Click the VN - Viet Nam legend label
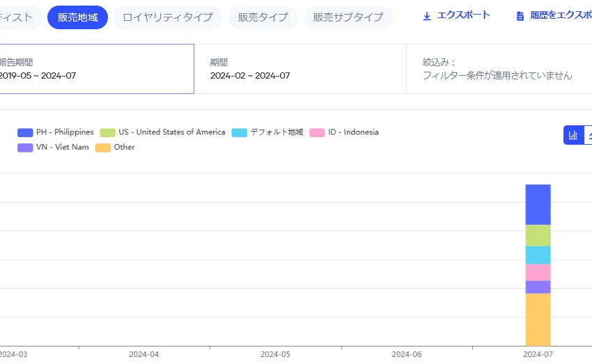 [x=63, y=147]
